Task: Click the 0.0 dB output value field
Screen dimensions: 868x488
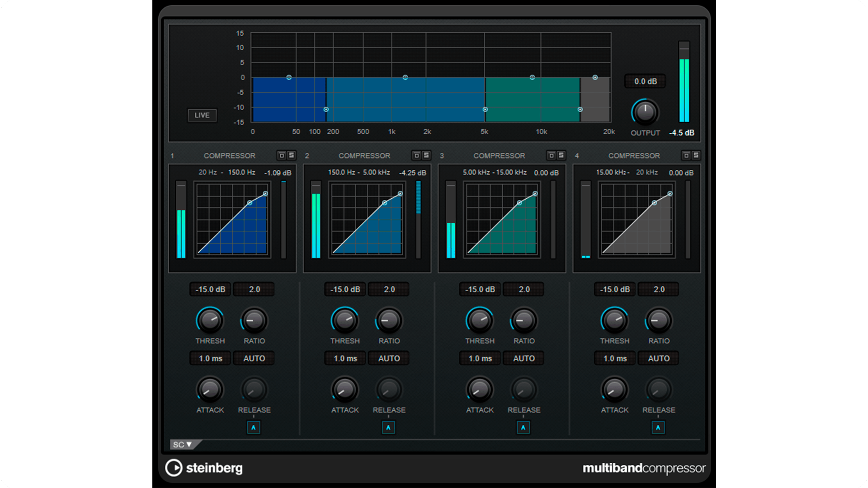Action: pos(645,81)
